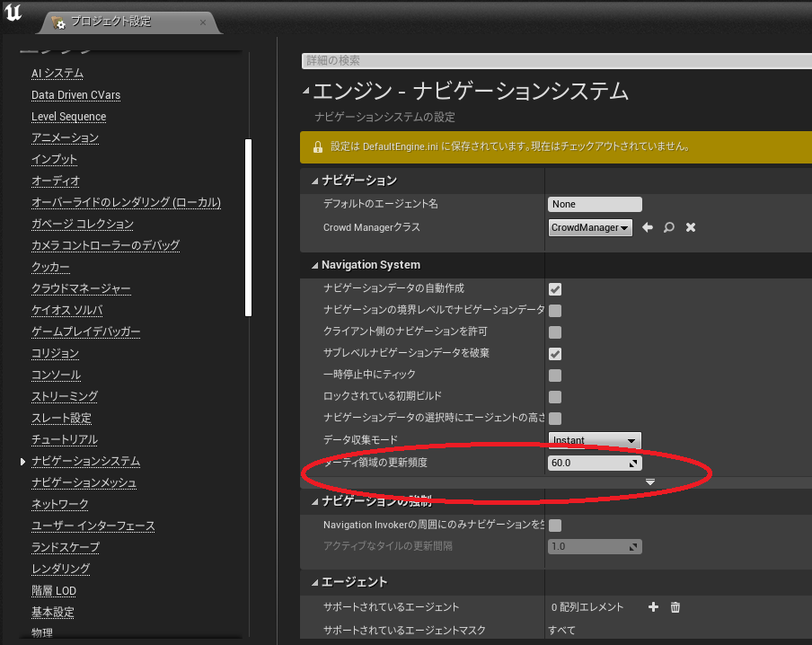This screenshot has width=812, height=645.
Task: Close the プロジェクト設定 tab
Action: [203, 22]
